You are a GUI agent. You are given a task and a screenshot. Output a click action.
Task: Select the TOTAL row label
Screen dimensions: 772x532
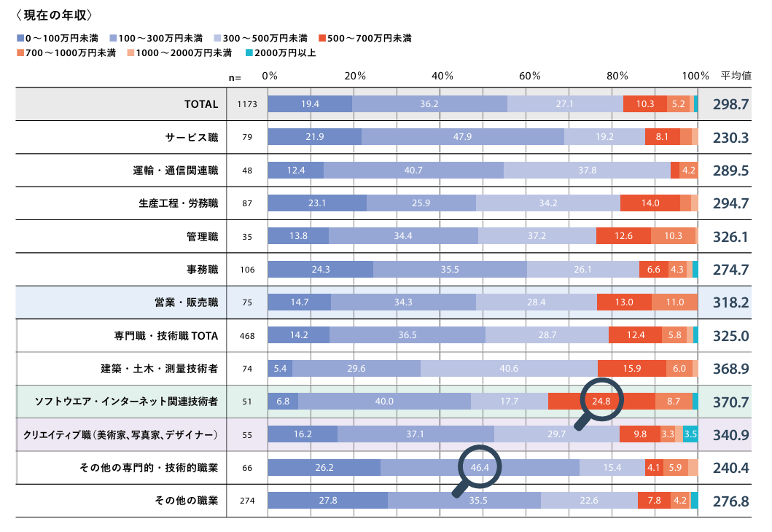201,104
